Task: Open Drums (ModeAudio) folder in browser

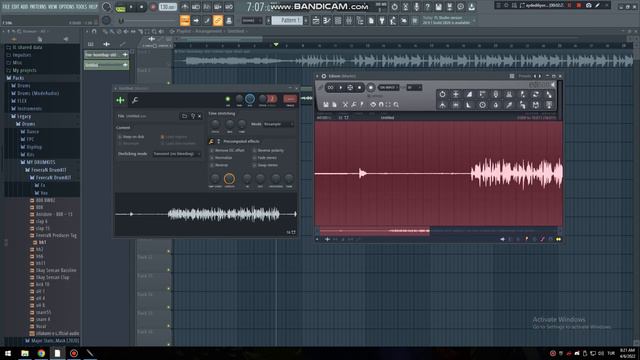Action: point(38,93)
